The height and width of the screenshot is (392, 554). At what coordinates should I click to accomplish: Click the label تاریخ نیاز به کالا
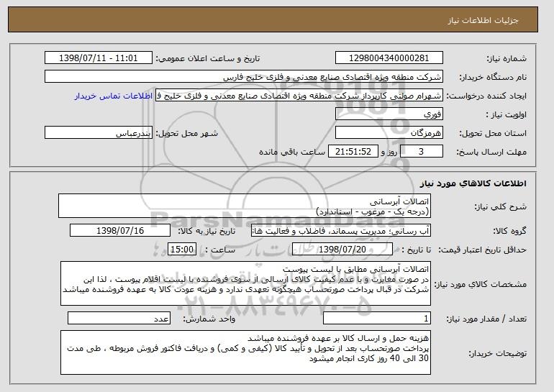coord(206,232)
